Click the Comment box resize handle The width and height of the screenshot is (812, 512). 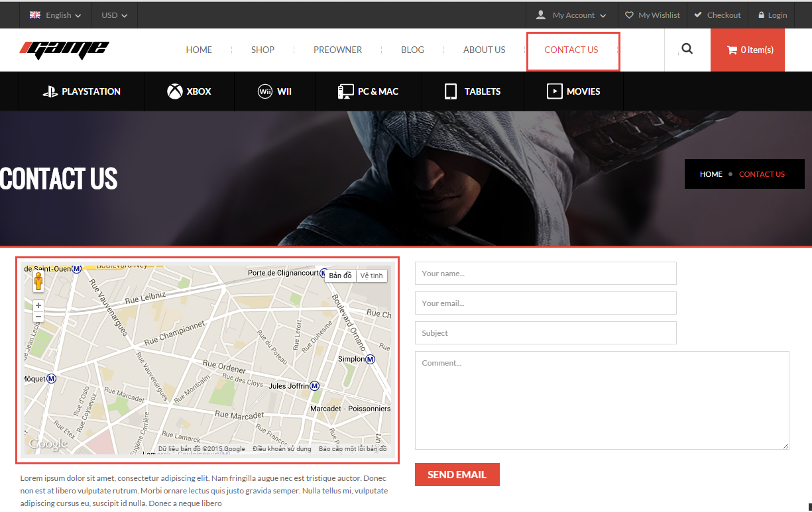click(x=785, y=446)
